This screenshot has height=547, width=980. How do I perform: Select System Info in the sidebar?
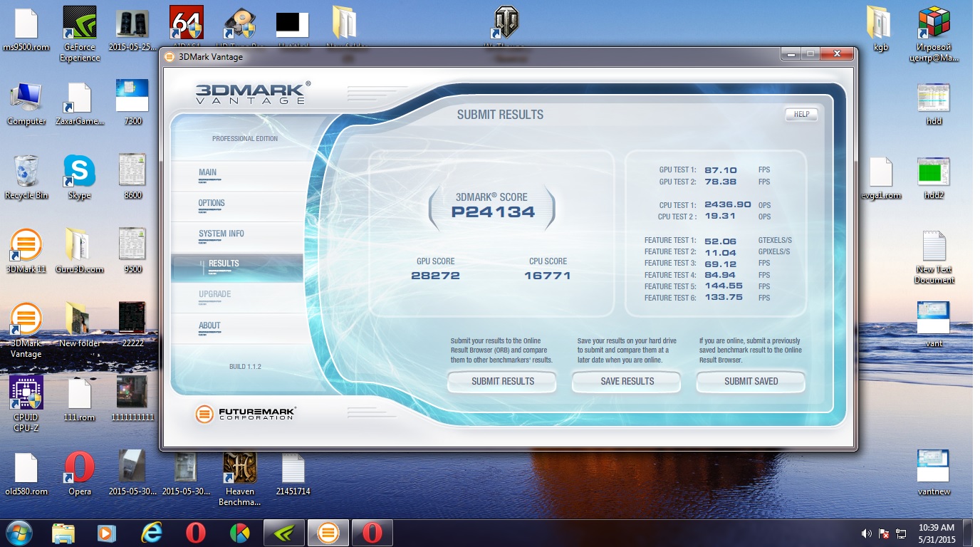pos(221,234)
